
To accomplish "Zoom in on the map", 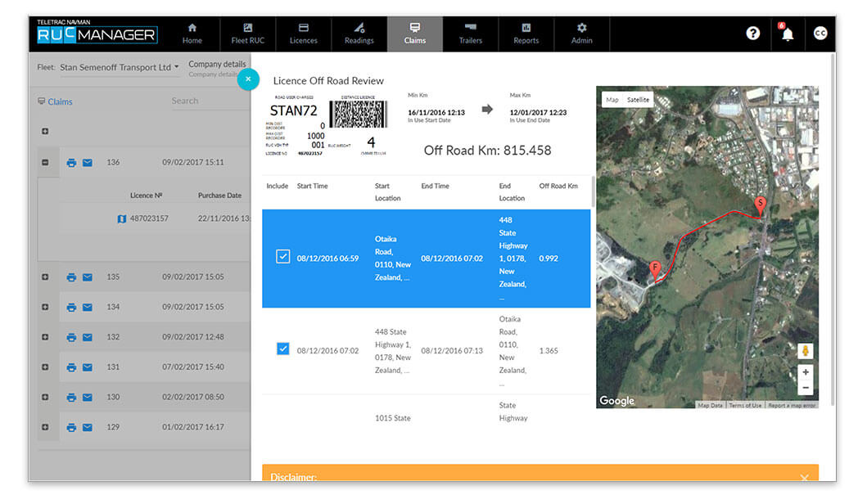I will pyautogui.click(x=806, y=371).
